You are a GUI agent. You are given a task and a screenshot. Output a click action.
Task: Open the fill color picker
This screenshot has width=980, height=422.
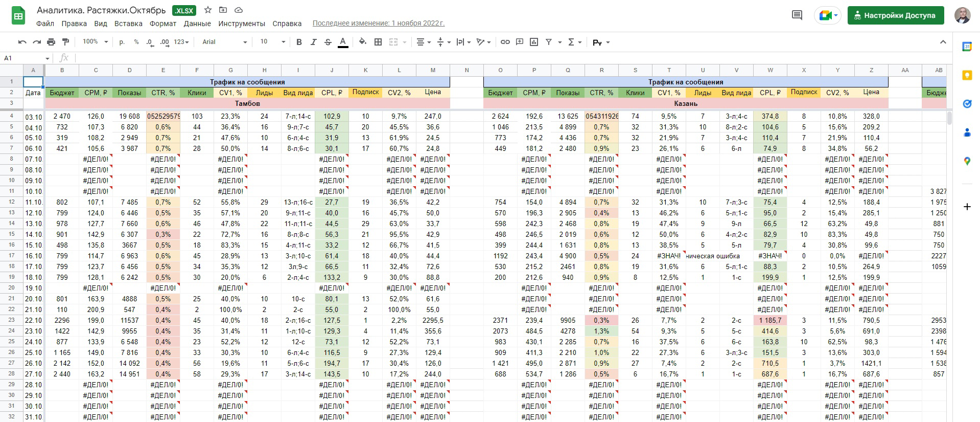click(x=363, y=42)
